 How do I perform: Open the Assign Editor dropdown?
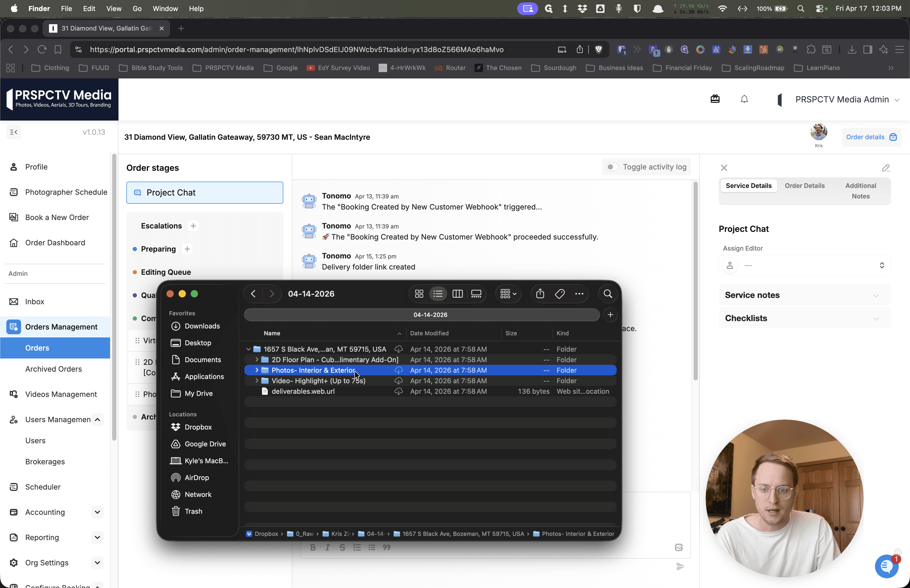(804, 265)
